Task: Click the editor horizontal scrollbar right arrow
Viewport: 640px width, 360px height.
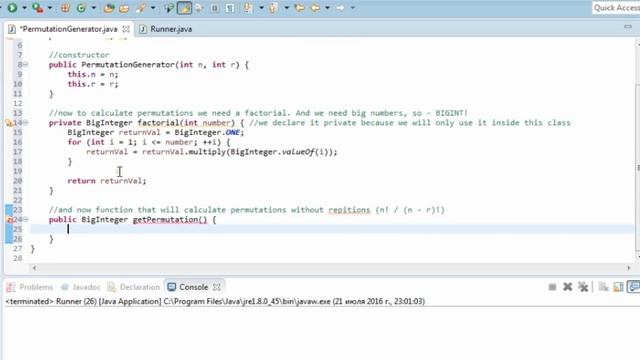Action: click(x=629, y=268)
